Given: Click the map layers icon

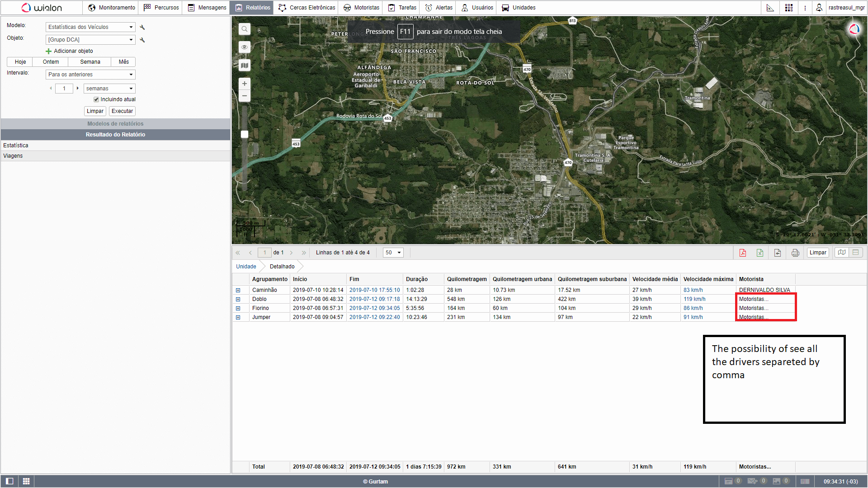Looking at the screenshot, I should (245, 66).
